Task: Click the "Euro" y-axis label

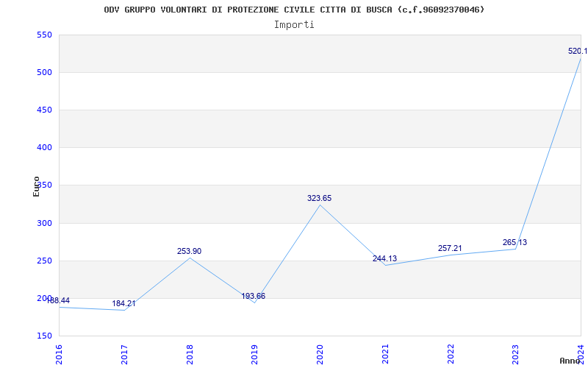Action: [36, 185]
